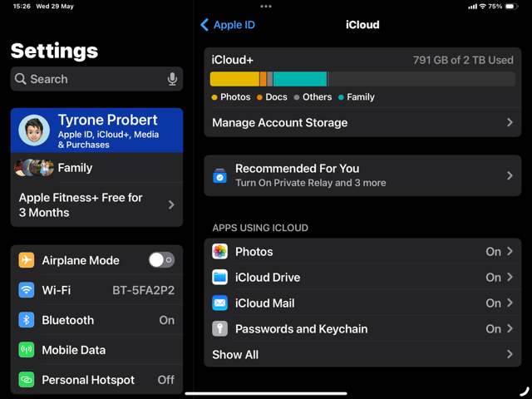Tap the iCloud Mail envelope icon
Screen dimensions: 532x399
click(x=220, y=303)
